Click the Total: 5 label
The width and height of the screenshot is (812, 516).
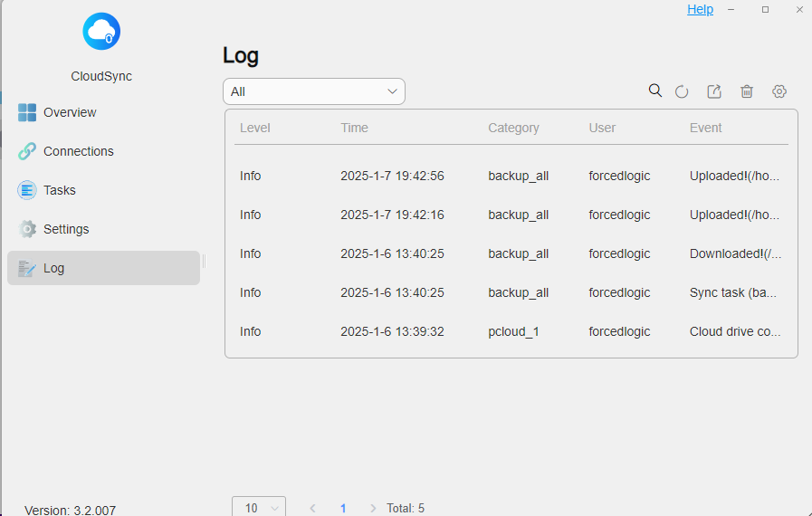[x=406, y=508]
